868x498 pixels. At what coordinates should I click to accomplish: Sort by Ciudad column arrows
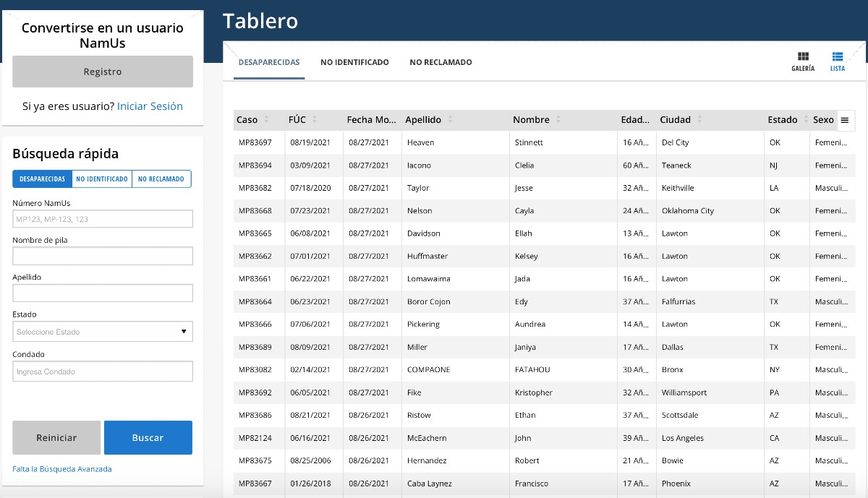coord(699,120)
